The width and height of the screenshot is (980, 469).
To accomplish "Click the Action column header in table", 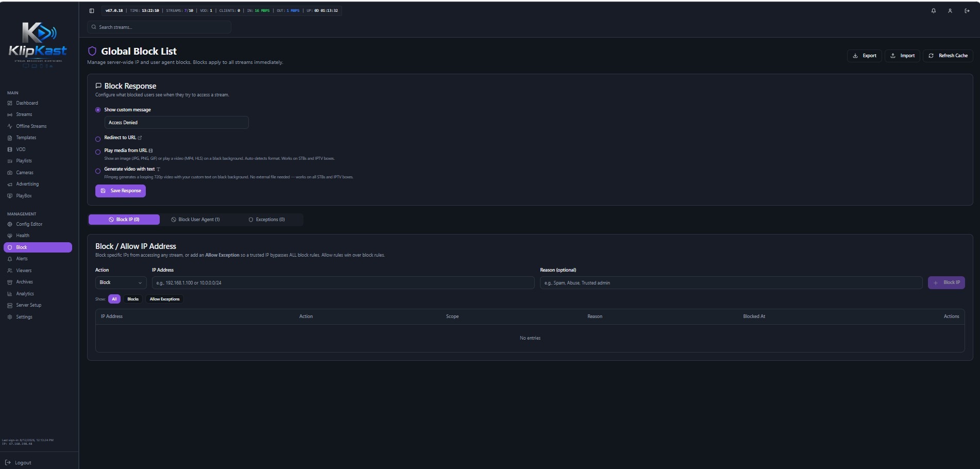I will [306, 316].
